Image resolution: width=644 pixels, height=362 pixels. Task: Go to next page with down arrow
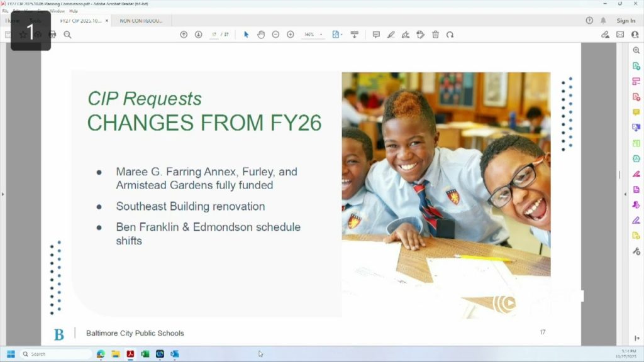(x=198, y=35)
